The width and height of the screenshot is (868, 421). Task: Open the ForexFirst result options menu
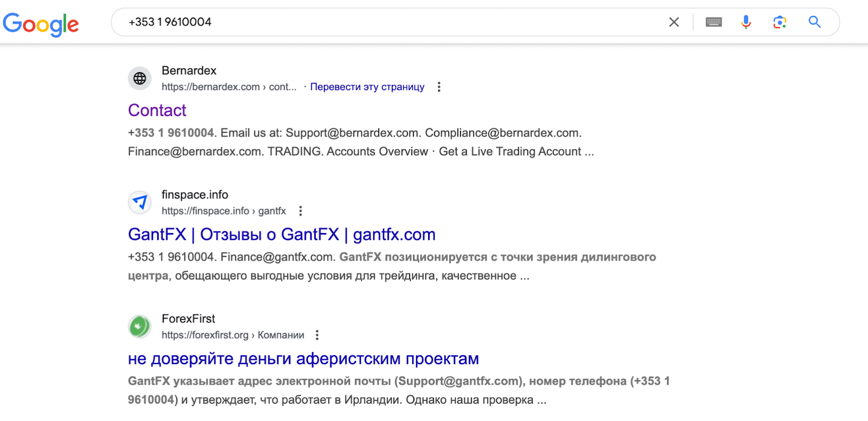[317, 335]
